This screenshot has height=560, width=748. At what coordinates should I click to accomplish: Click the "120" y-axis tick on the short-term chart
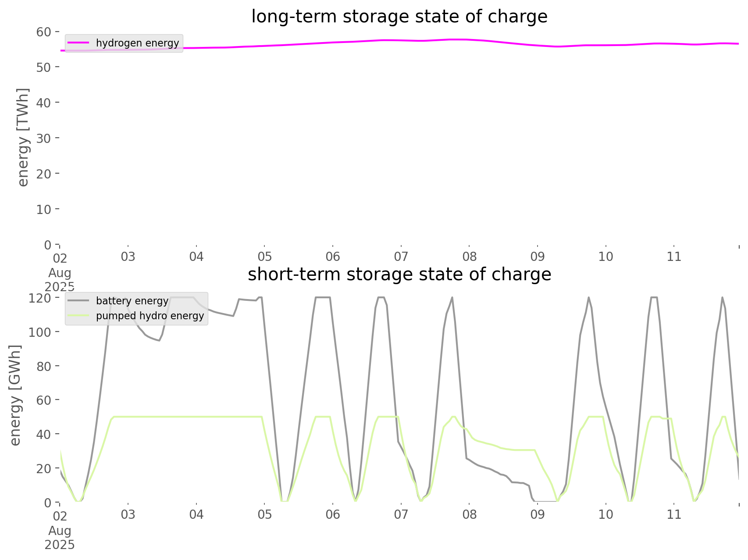40,298
